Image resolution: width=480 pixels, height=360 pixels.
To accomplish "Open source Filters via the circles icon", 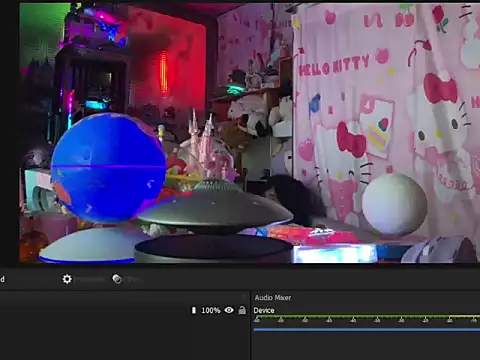I will tap(117, 279).
